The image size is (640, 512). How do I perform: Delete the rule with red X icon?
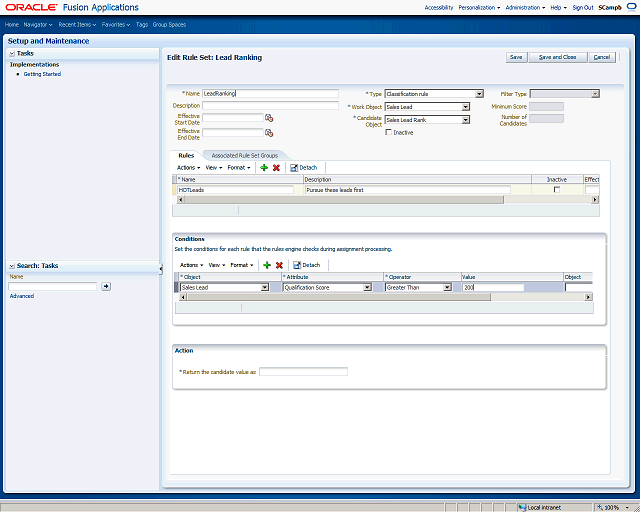coord(276,168)
